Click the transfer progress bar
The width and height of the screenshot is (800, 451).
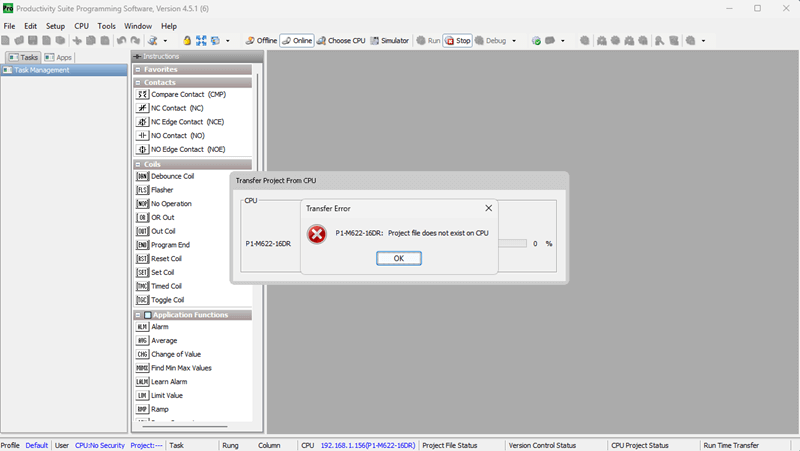tap(512, 243)
